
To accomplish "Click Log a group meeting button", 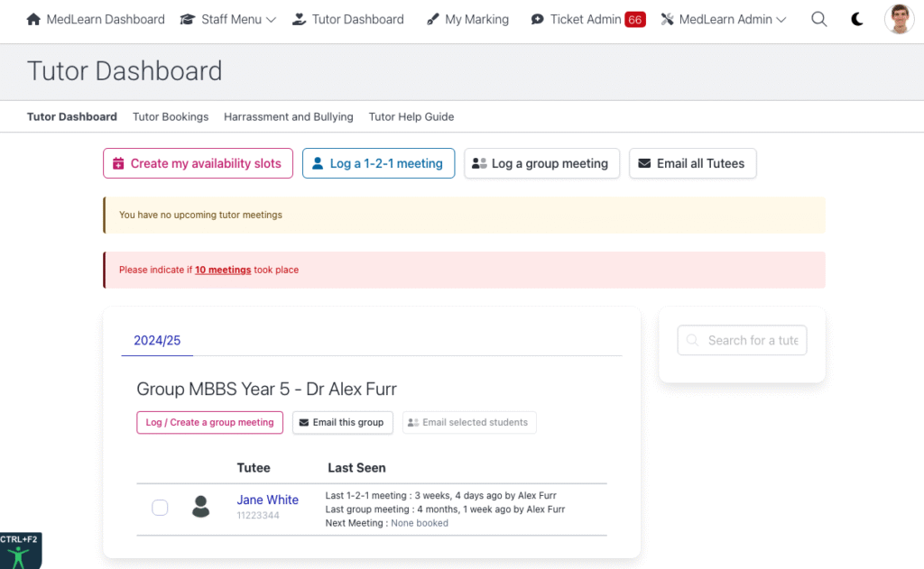I will pyautogui.click(x=541, y=163).
